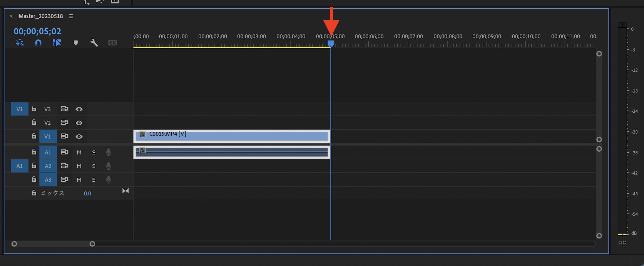644x266 pixels.
Task: Solo the A2 audio track
Action: point(94,166)
